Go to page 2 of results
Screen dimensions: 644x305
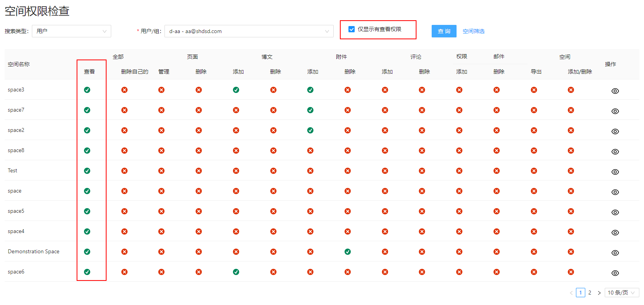pyautogui.click(x=590, y=293)
